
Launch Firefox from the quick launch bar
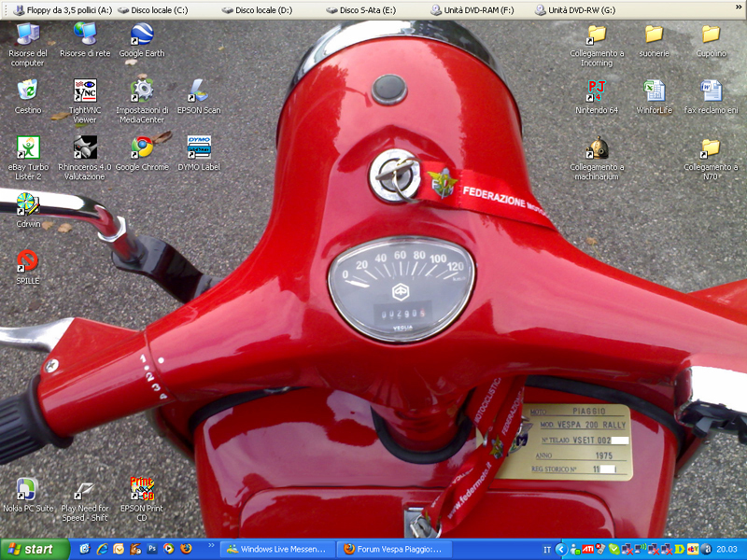click(186, 549)
